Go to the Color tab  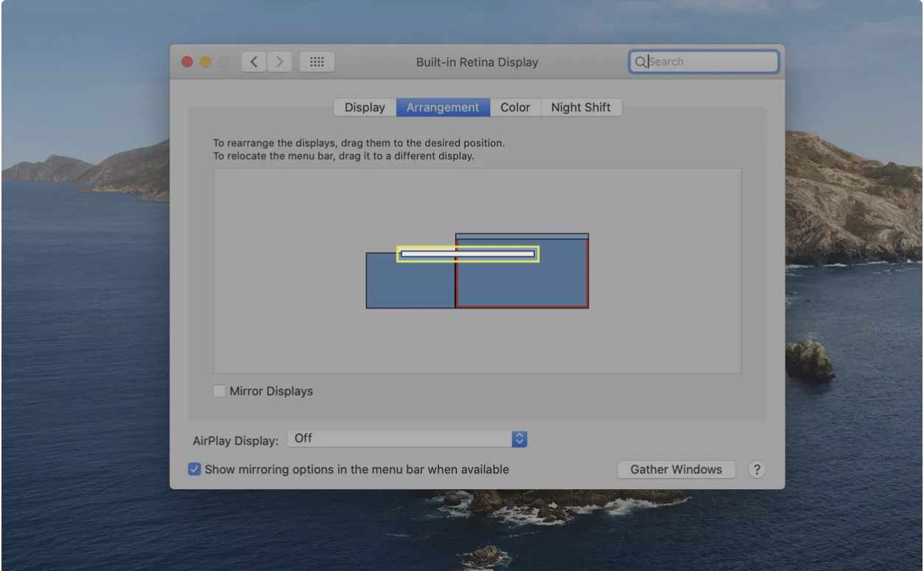[515, 108]
